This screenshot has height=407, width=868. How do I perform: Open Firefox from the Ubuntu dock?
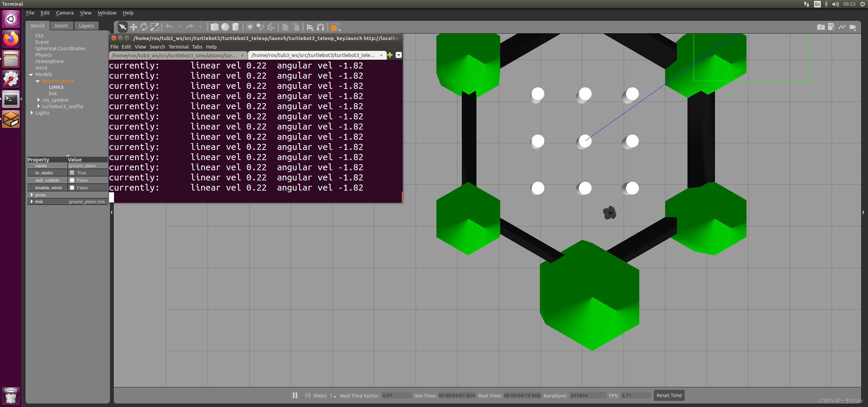(11, 39)
